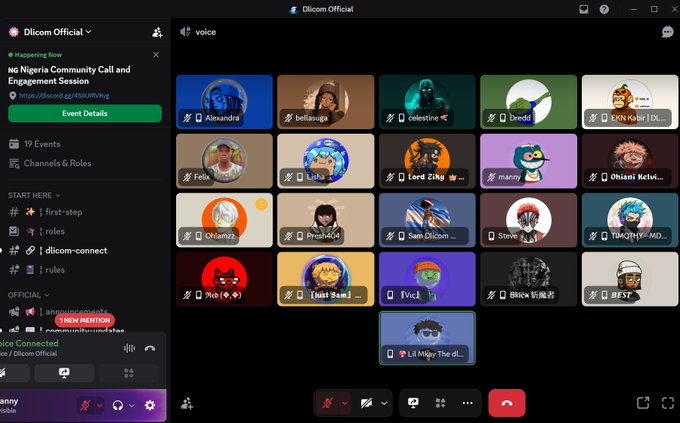Select Lord Ziky's video tile
The width and height of the screenshot is (680, 423).
pyautogui.click(x=427, y=161)
